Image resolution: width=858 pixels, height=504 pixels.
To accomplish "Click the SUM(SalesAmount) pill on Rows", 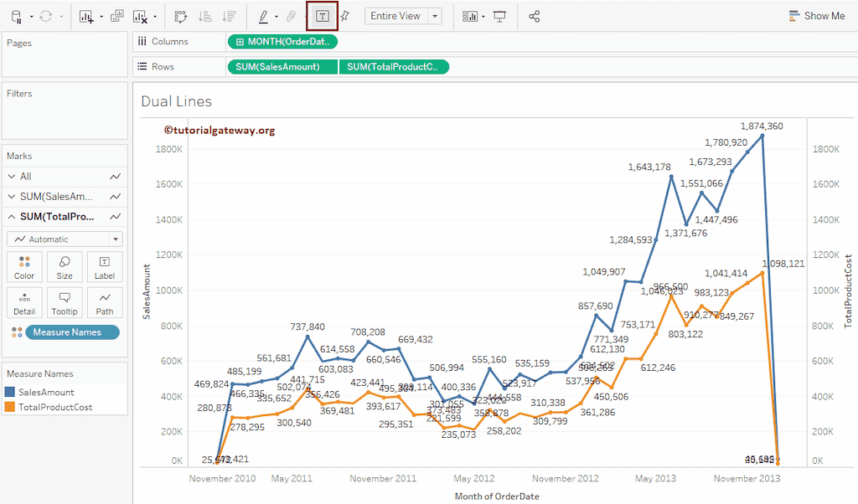I will [277, 67].
